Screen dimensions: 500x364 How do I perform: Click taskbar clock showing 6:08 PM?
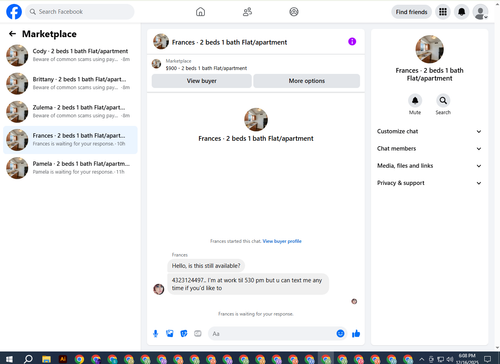coord(467,359)
